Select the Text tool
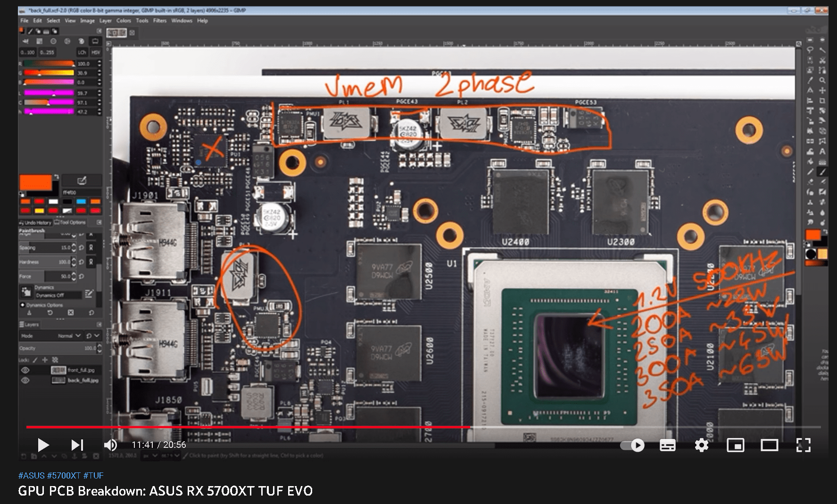The width and height of the screenshot is (837, 504). 822,152
